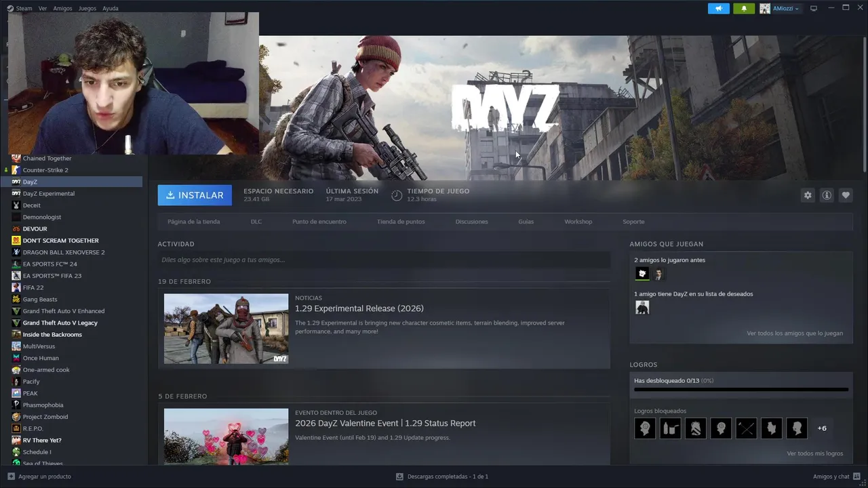Switch to Big Picture mode monitor icon
The height and width of the screenshot is (488, 868).
814,8
